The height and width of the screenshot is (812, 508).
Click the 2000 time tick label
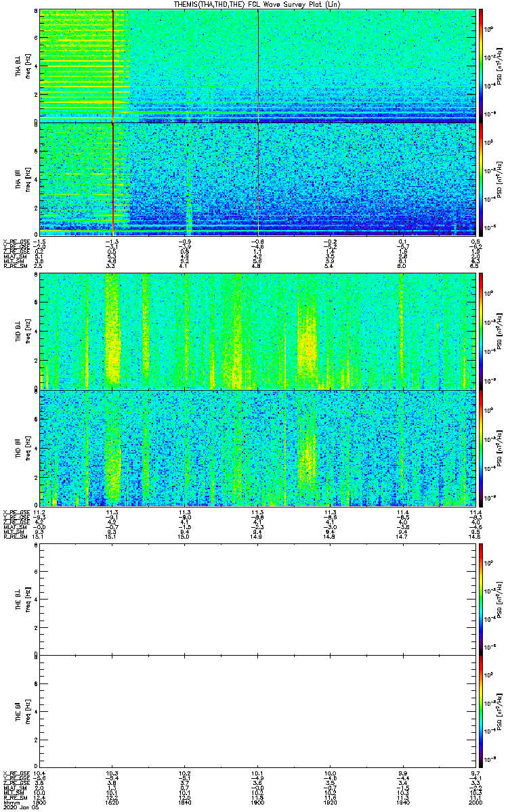[x=474, y=803]
